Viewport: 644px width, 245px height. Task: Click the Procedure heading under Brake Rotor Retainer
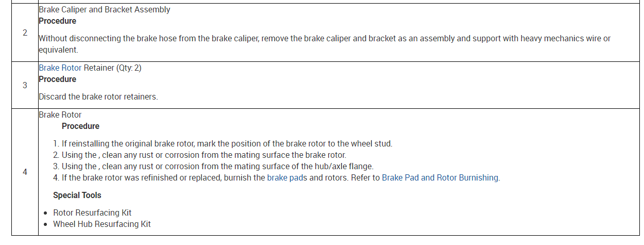pyautogui.click(x=57, y=79)
